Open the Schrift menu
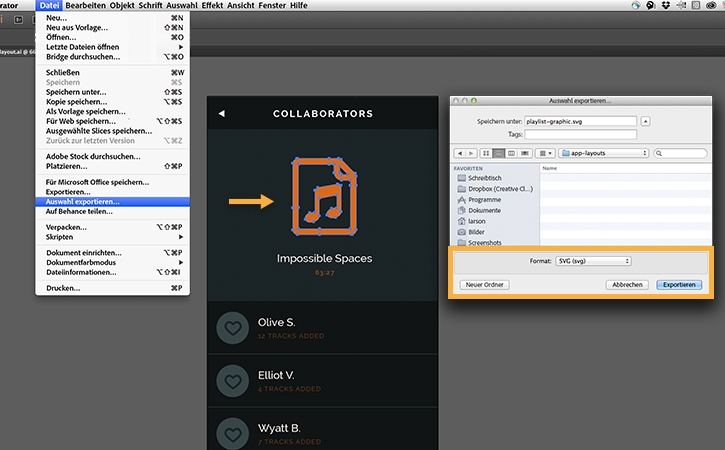This screenshot has width=725, height=450. click(150, 5)
